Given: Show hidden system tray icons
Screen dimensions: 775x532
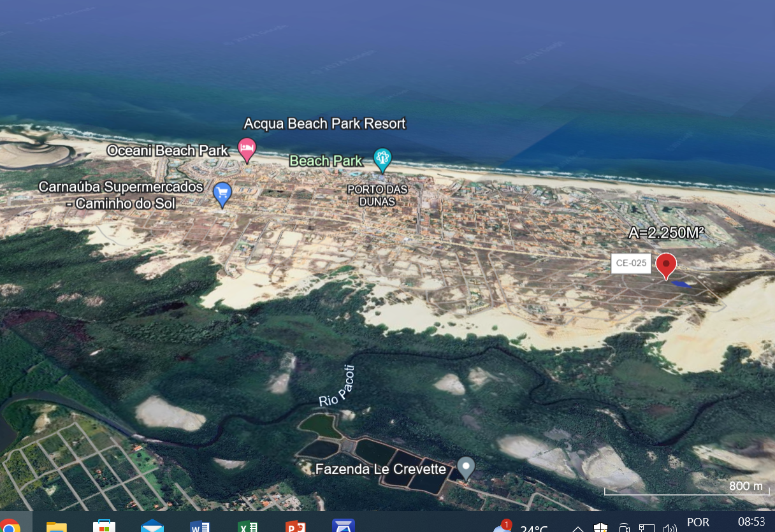Looking at the screenshot, I should point(577,528).
